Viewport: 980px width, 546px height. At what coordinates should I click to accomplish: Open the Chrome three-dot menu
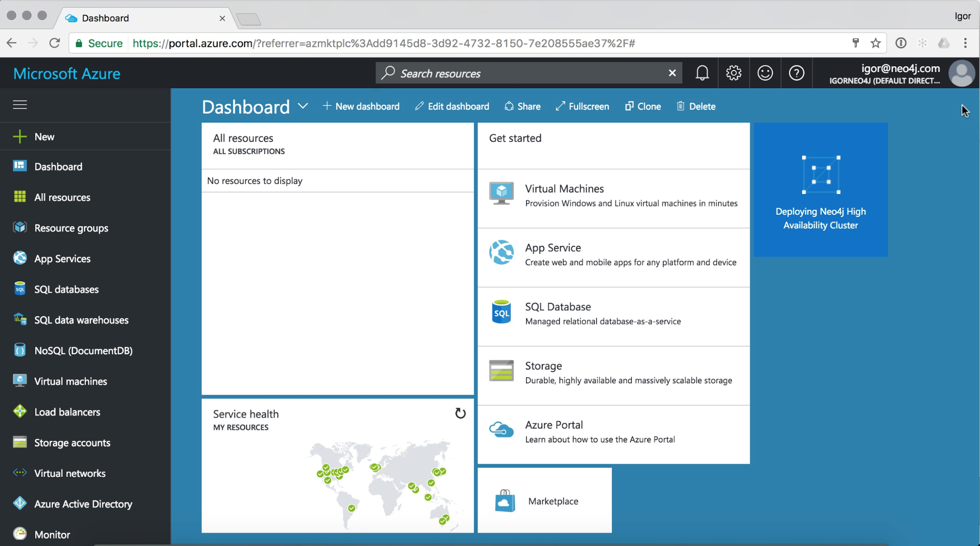965,43
